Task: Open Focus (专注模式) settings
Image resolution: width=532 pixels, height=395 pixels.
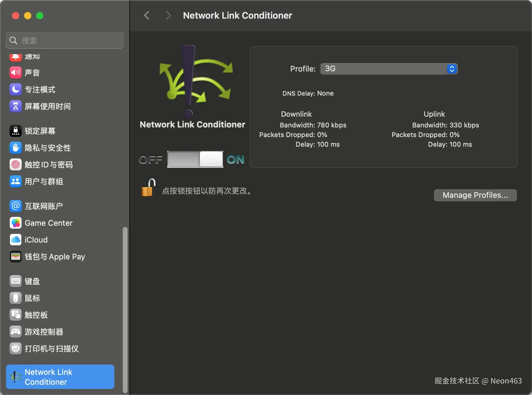Action: (x=60, y=89)
